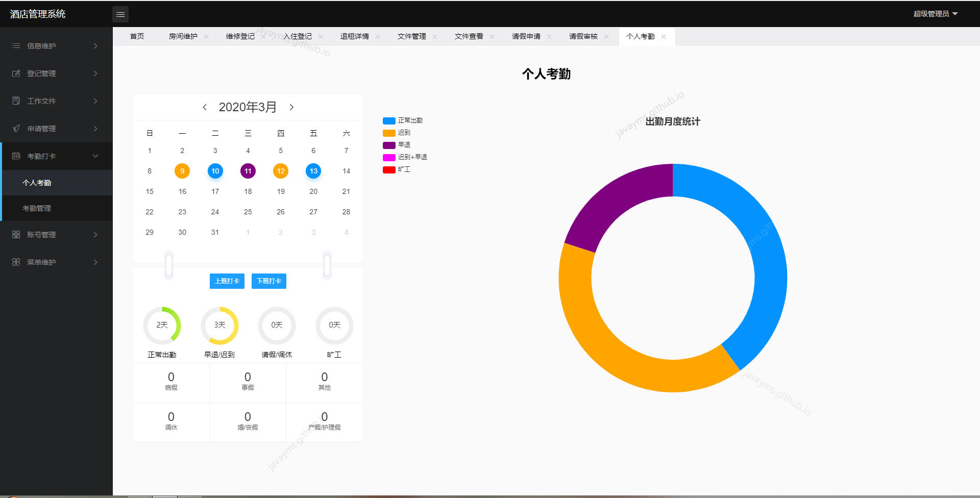Click the sidebar hamburger menu icon

120,14
